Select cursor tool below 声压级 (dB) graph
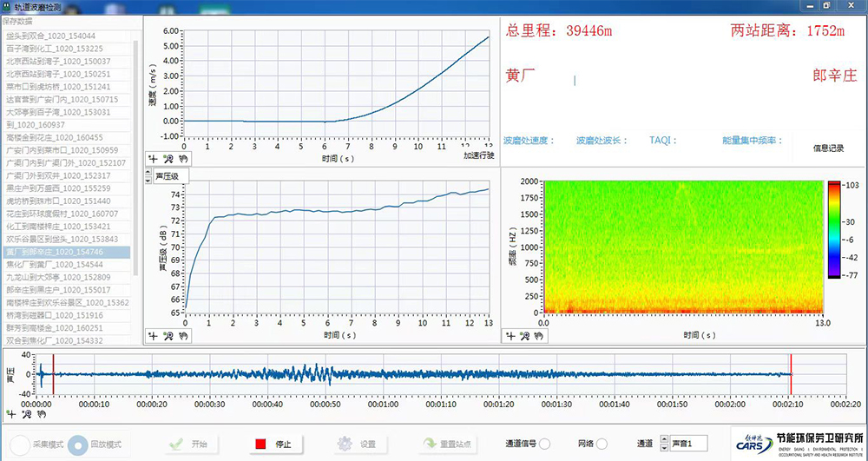The width and height of the screenshot is (868, 461). (x=154, y=335)
